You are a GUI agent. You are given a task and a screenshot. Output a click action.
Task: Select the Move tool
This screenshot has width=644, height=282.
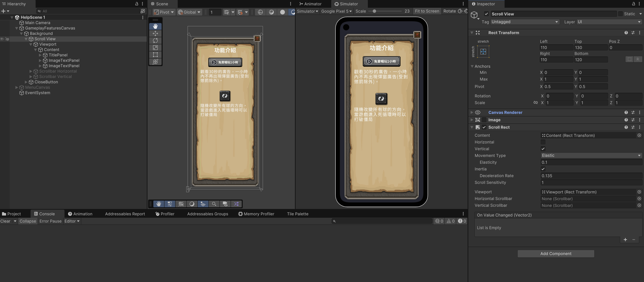[x=156, y=33]
